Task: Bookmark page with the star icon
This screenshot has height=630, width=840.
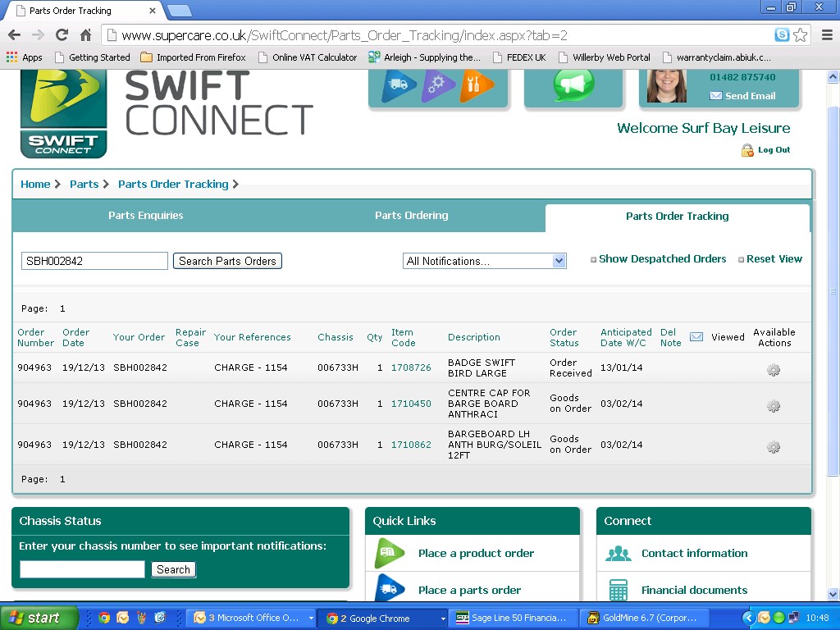Action: [x=801, y=35]
